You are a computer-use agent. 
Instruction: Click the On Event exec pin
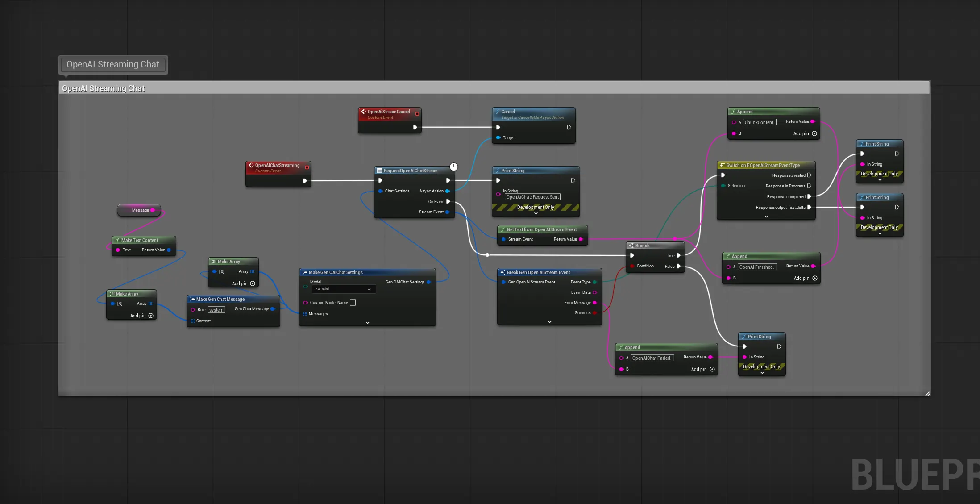tap(448, 202)
